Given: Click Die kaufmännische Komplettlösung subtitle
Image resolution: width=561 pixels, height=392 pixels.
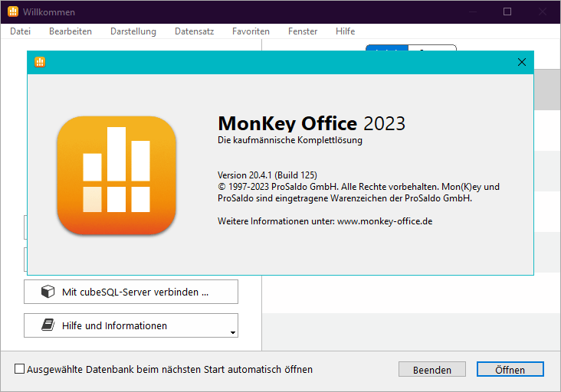Looking at the screenshot, I should point(290,140).
